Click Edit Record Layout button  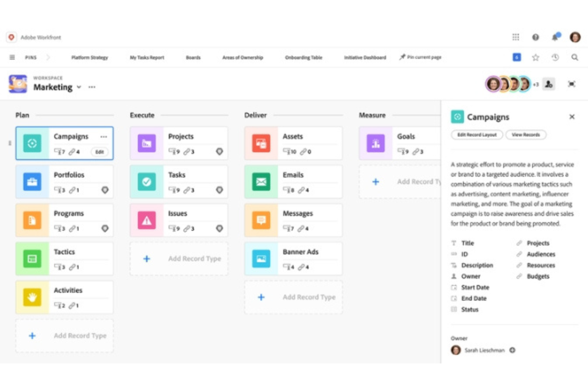[477, 135]
